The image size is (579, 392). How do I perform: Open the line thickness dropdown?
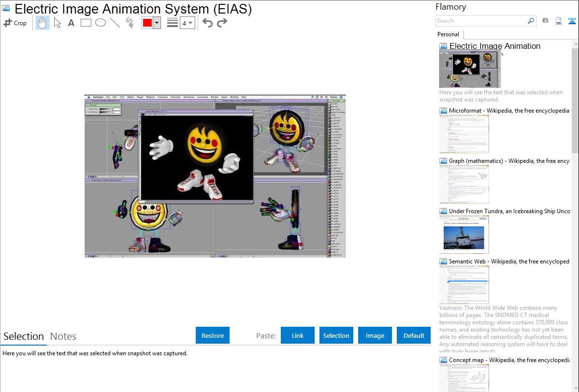pos(187,23)
